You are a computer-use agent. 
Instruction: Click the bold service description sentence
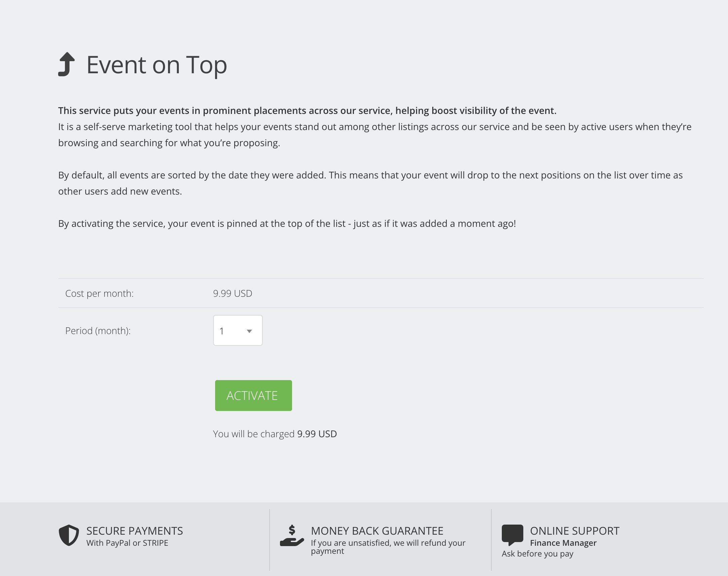pyautogui.click(x=307, y=111)
